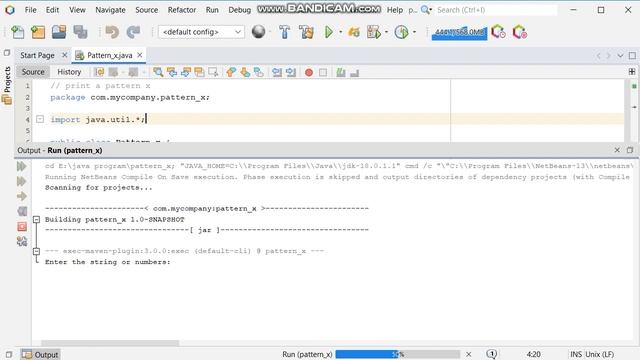The width and height of the screenshot is (640, 360).
Task: Switch to the History view
Action: point(69,72)
